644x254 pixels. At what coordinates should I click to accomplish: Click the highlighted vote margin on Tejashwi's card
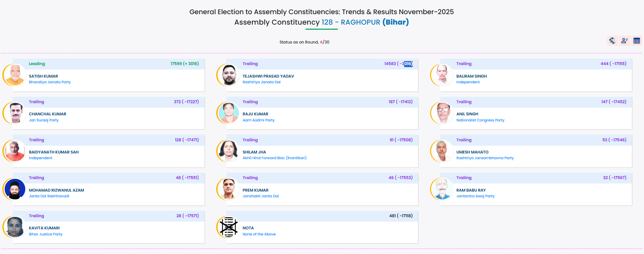click(x=408, y=64)
